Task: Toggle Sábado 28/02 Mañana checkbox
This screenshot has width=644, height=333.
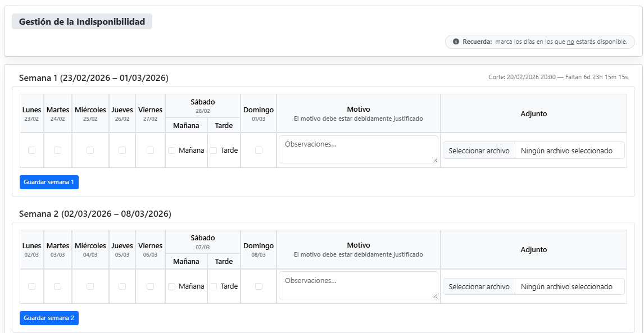Action: [172, 150]
